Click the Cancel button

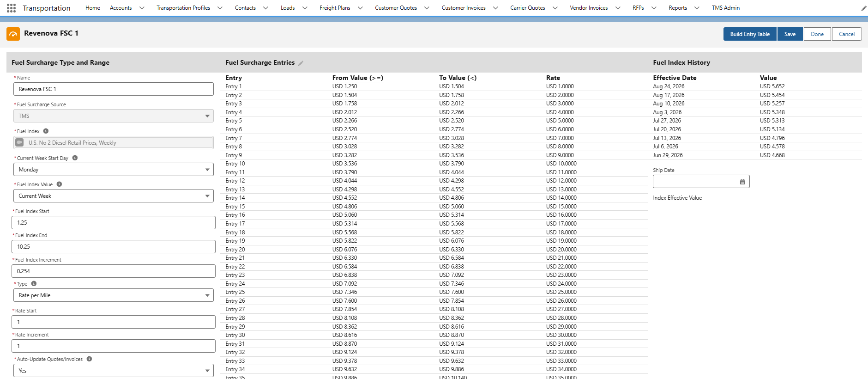pyautogui.click(x=847, y=34)
